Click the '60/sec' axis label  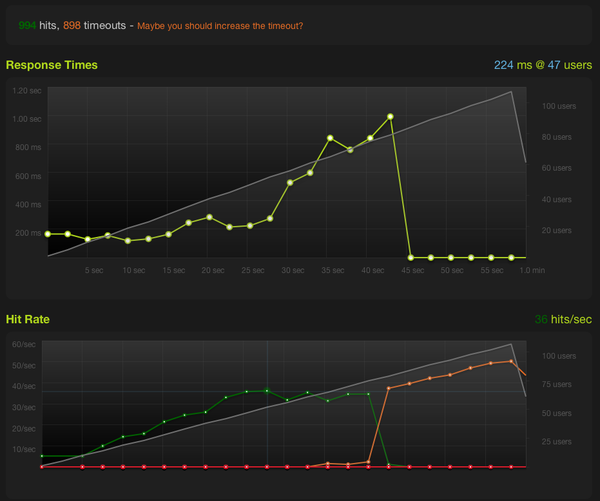click(24, 344)
